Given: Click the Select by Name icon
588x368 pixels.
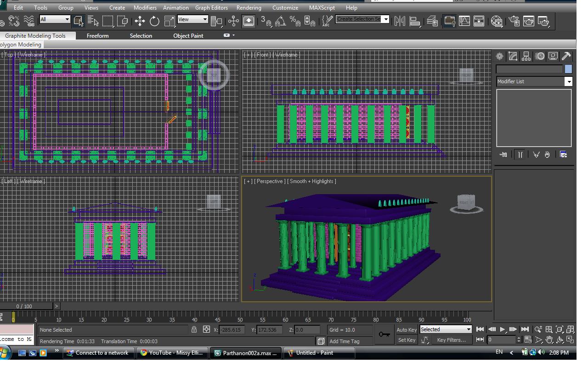Looking at the screenshot, I should click(93, 21).
